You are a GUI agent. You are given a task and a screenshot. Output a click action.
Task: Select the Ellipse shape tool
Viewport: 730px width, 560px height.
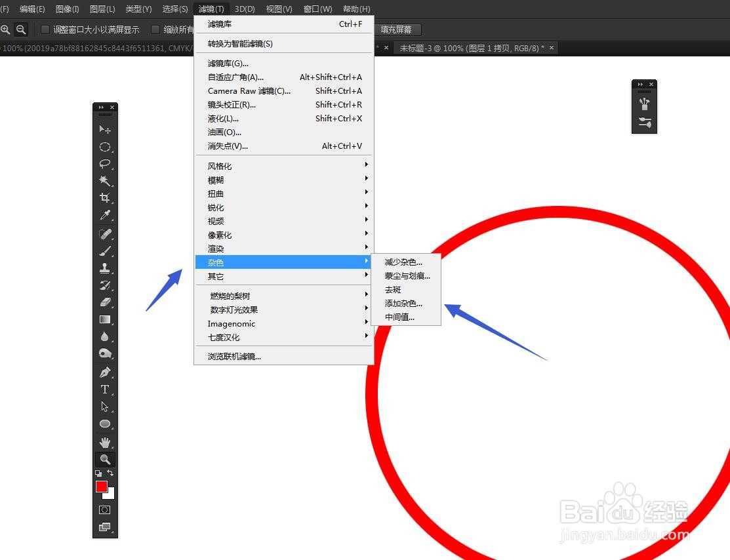point(105,424)
